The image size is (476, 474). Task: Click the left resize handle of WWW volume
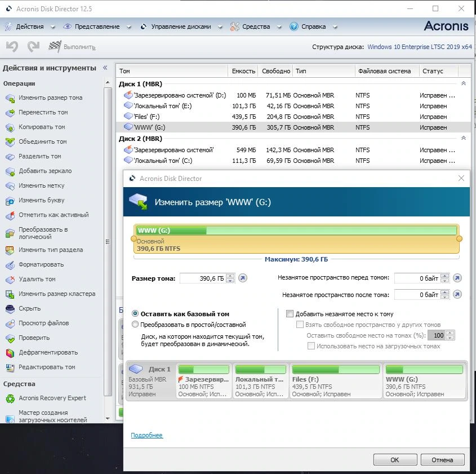[134, 238]
